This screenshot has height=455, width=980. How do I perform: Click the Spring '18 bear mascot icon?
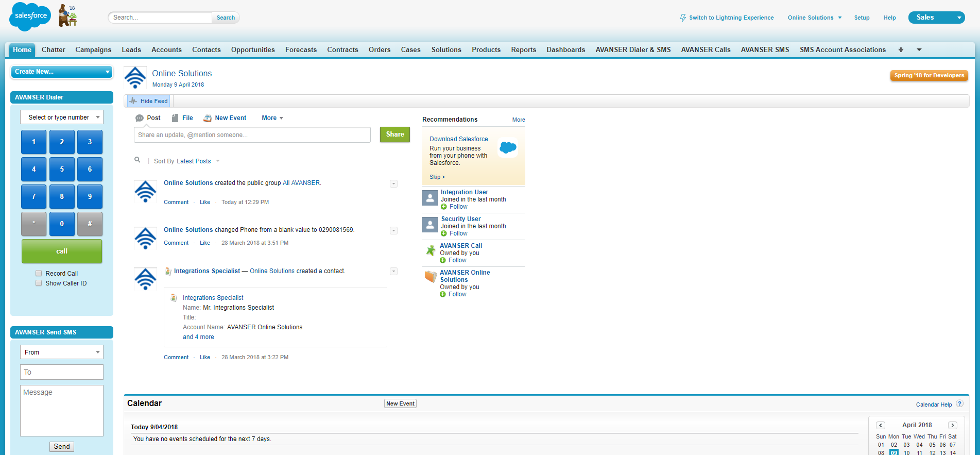coord(67,15)
